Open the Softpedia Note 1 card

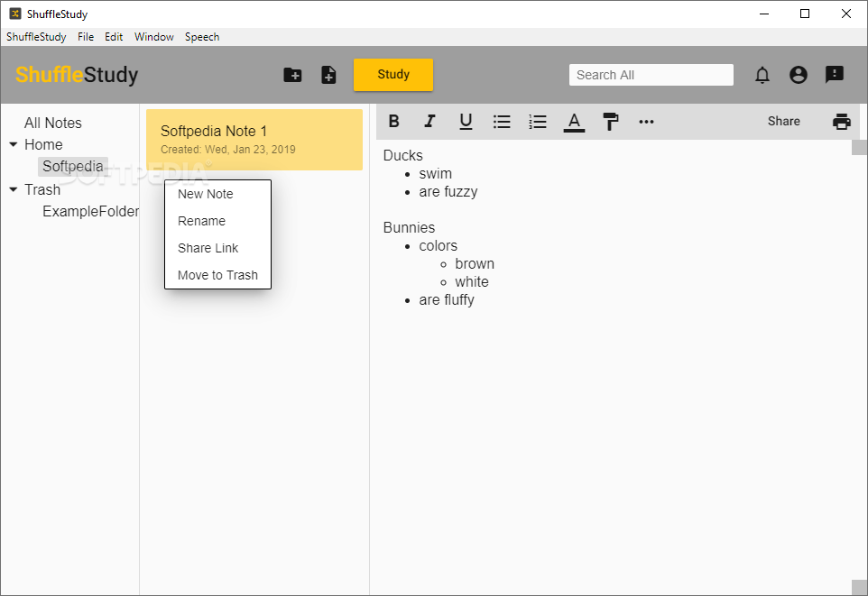click(254, 140)
